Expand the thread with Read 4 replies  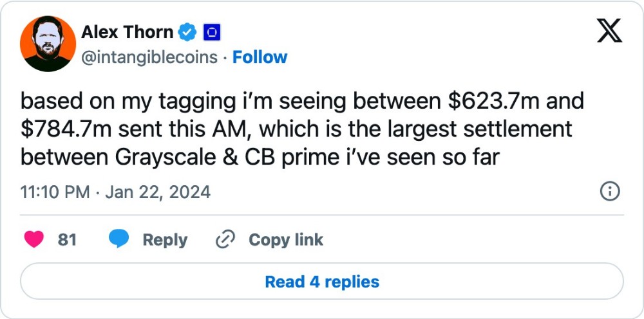click(x=322, y=282)
